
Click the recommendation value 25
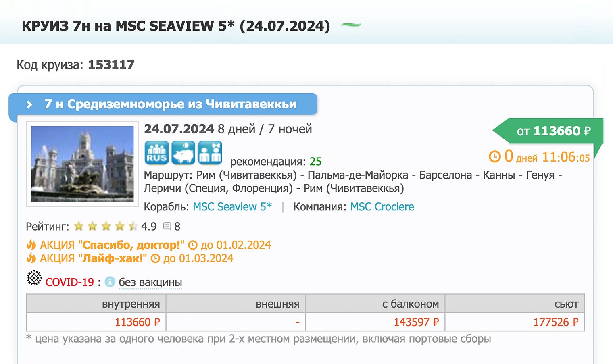click(x=315, y=162)
